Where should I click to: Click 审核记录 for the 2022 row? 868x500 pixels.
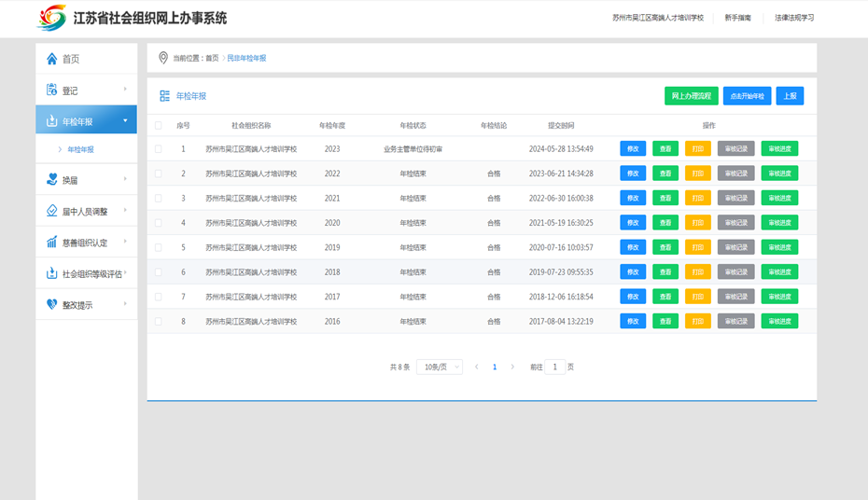coord(736,174)
